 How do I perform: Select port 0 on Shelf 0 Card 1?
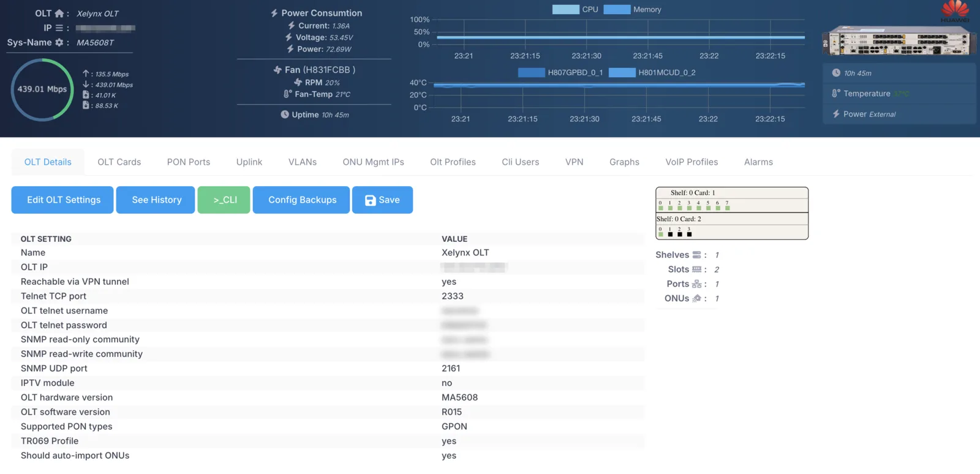point(661,208)
